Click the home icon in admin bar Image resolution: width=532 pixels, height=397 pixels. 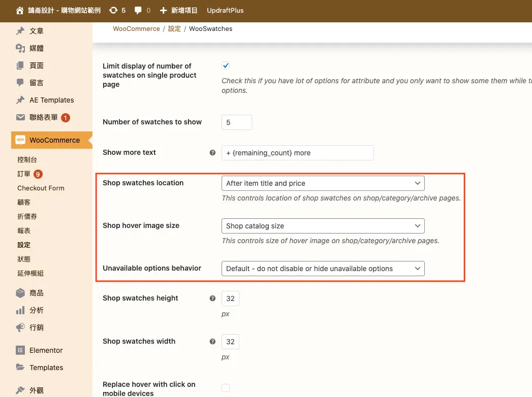(x=20, y=11)
